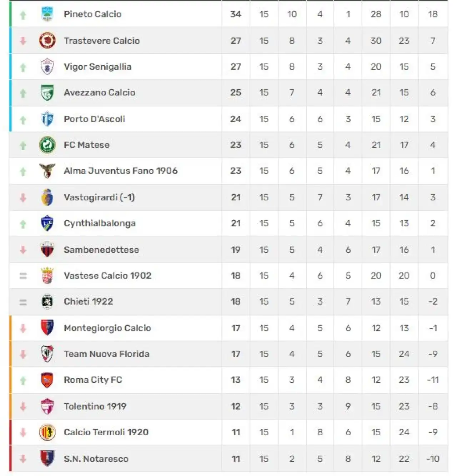This screenshot has width=457, height=476.
Task: Click the Calcio Termoli 1920 striped badge
Action: (x=47, y=432)
